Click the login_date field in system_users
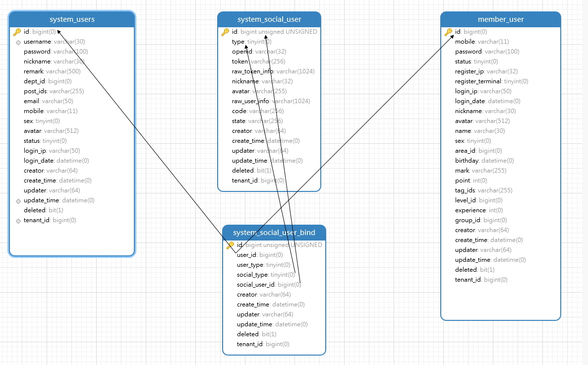The image size is (588, 365). point(56,161)
